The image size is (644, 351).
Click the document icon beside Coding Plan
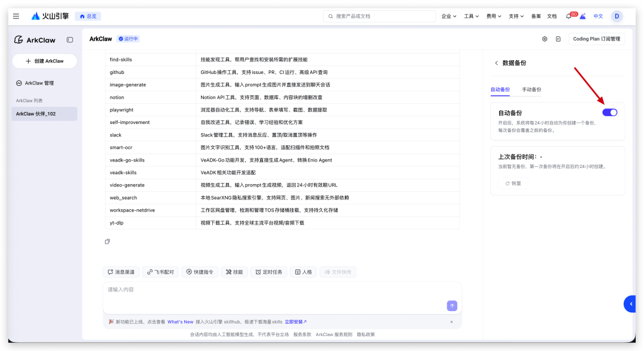pyautogui.click(x=558, y=39)
